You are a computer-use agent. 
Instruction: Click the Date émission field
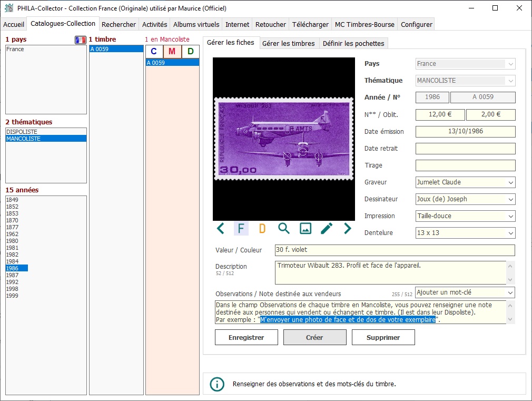point(466,131)
